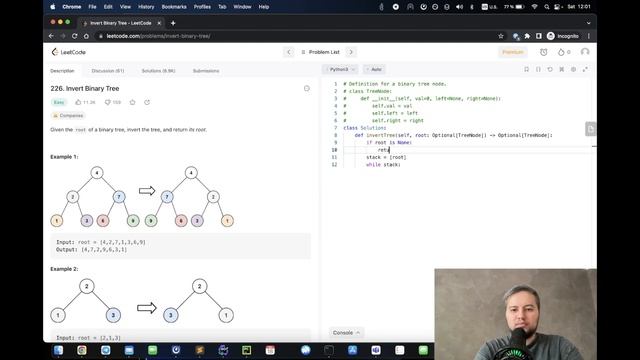
Task: Open the user profile avatar
Action: (x=585, y=52)
